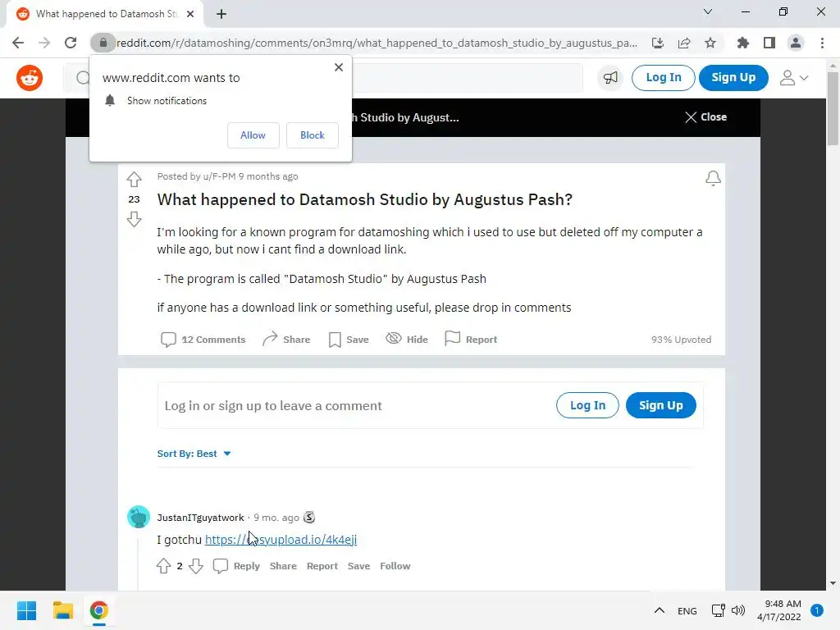Click the site lock icon
840x630 pixels.
[x=103, y=43]
